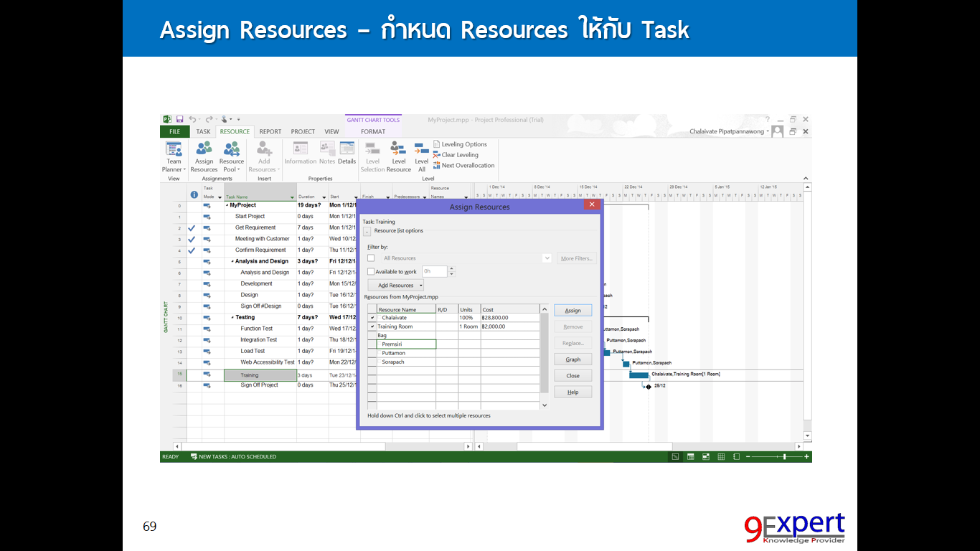980x551 pixels.
Task: Click the More Filters button
Action: tap(576, 258)
